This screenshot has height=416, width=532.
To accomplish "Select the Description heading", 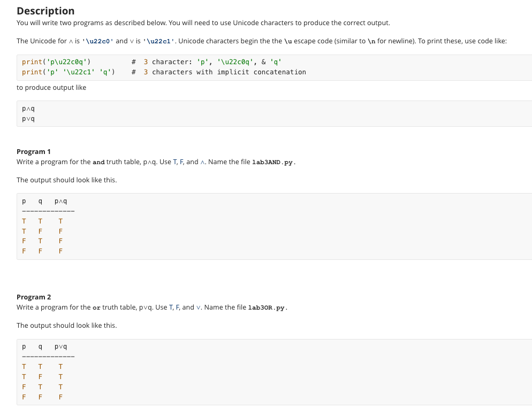I will coord(45,11).
